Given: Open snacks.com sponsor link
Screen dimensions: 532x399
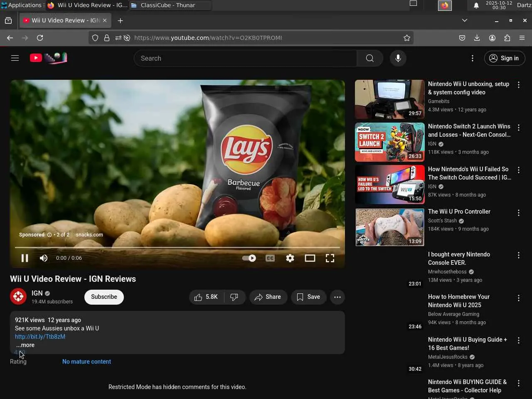Looking at the screenshot, I should (89, 235).
